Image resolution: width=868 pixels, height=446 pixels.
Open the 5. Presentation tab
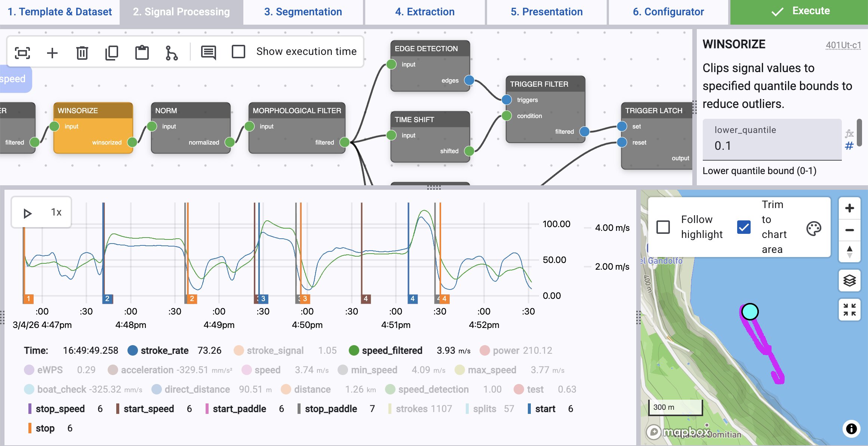(547, 12)
